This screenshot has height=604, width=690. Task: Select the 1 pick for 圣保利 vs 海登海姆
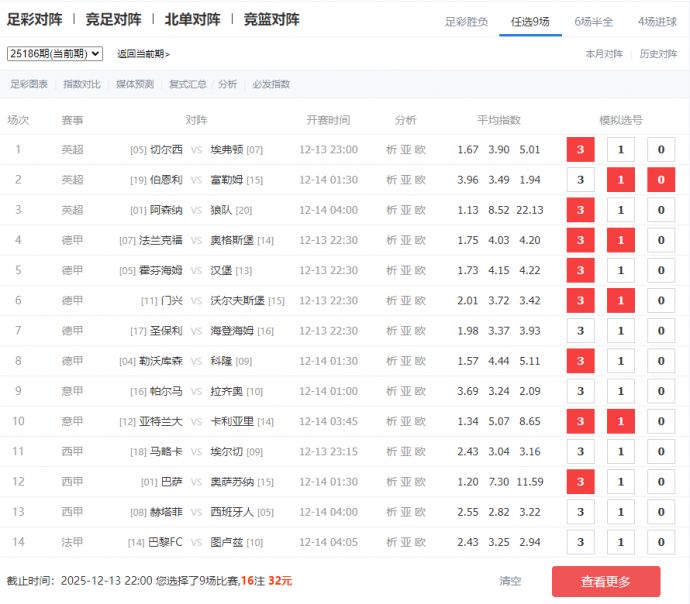tap(620, 331)
